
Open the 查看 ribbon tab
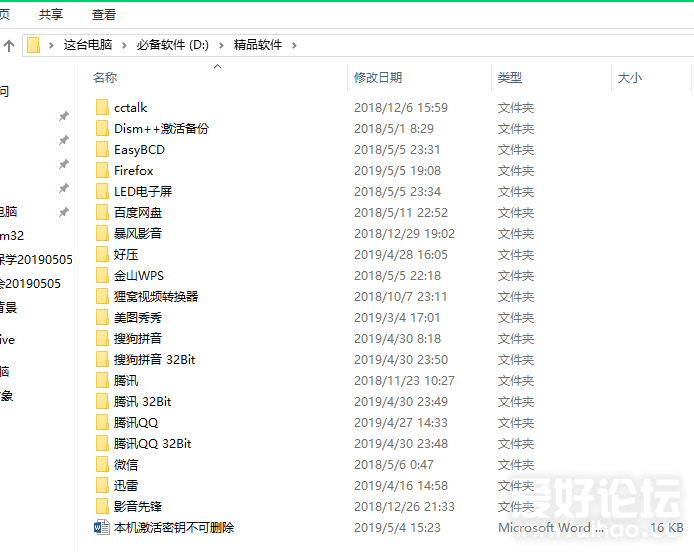pyautogui.click(x=104, y=15)
